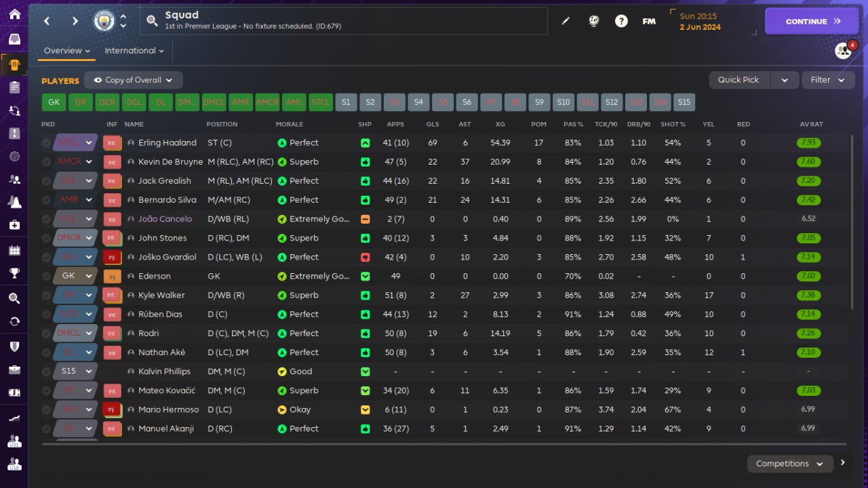Toggle the pick checkbox for Rodri
The image size is (868, 488).
pyautogui.click(x=46, y=333)
